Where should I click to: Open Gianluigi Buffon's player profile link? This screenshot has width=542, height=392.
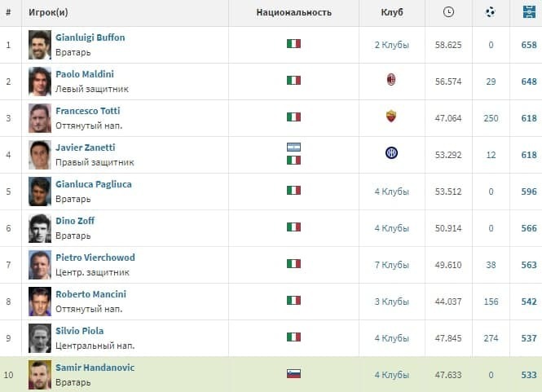[x=90, y=37]
